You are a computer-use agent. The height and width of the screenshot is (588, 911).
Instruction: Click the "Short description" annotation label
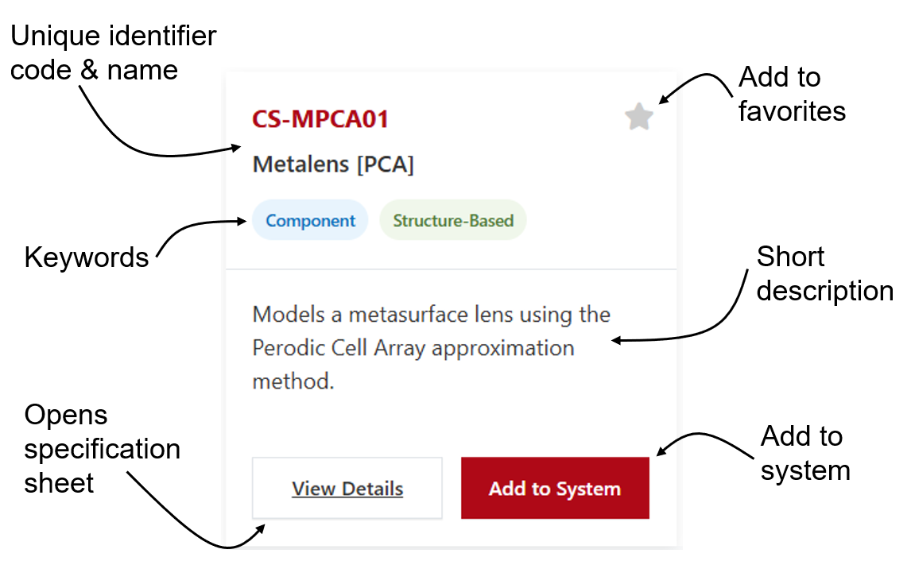(824, 273)
